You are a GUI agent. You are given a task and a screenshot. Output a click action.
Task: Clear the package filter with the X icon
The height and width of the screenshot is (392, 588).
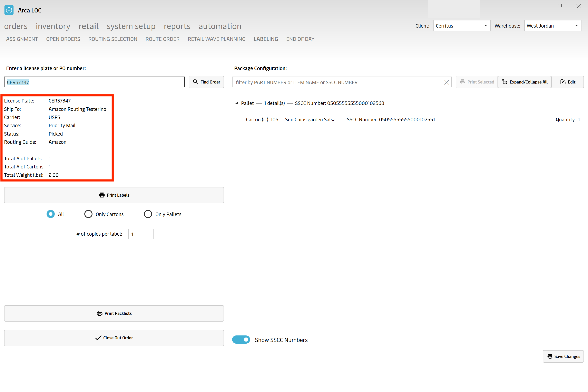point(447,82)
